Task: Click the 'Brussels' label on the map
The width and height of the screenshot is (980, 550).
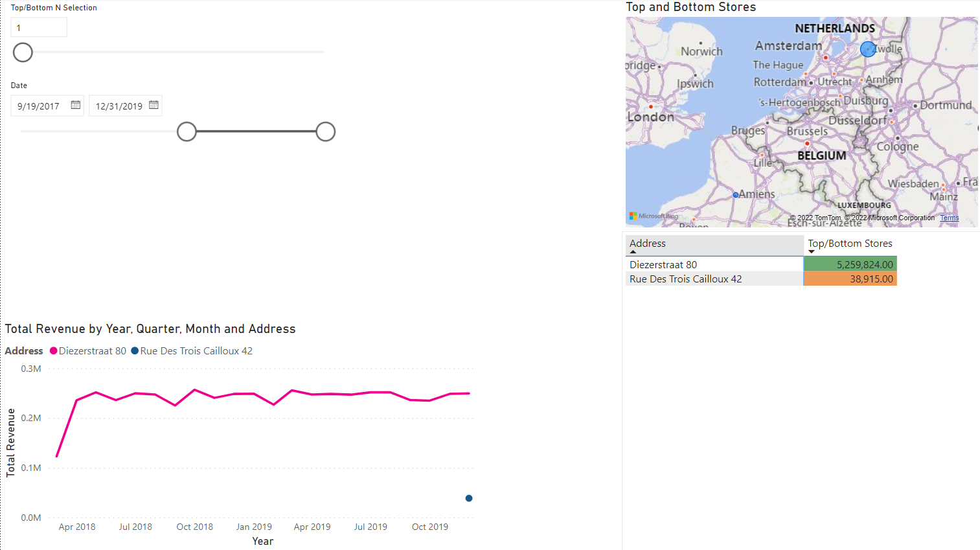Action: pyautogui.click(x=807, y=132)
